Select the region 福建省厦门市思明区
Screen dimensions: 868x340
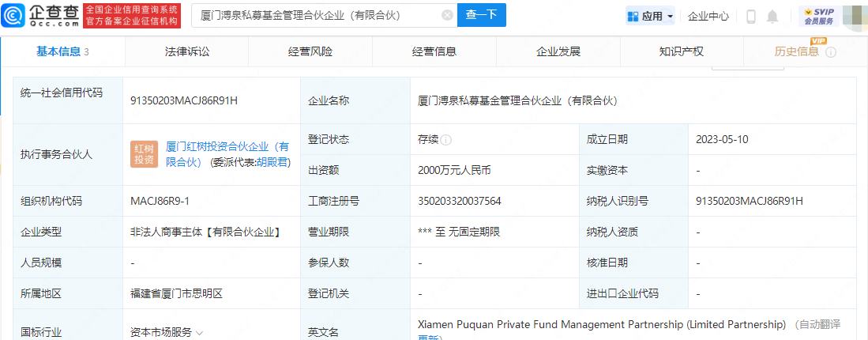click(176, 294)
